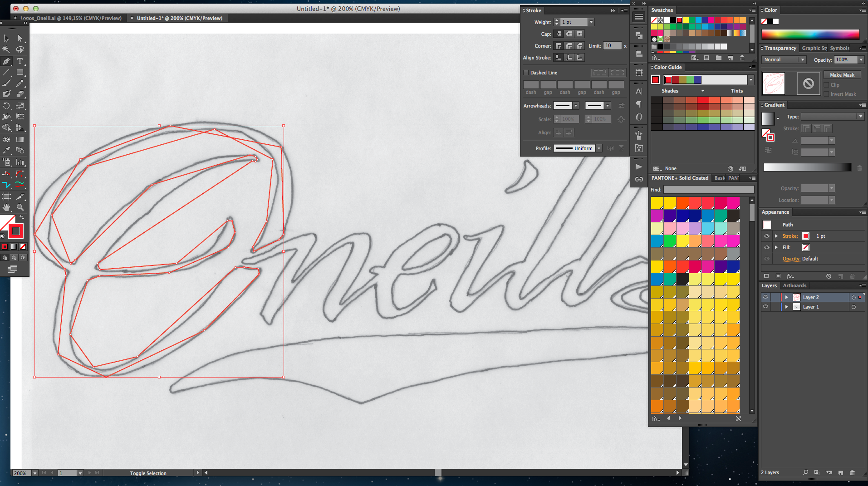This screenshot has height=486, width=868.
Task: Select the Artboard tool
Action: pyautogui.click(x=6, y=196)
